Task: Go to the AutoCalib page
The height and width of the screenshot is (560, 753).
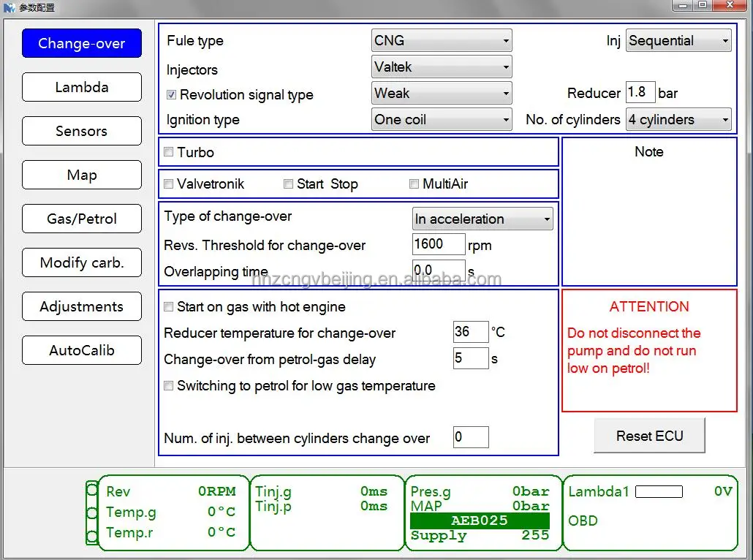Action: point(82,350)
